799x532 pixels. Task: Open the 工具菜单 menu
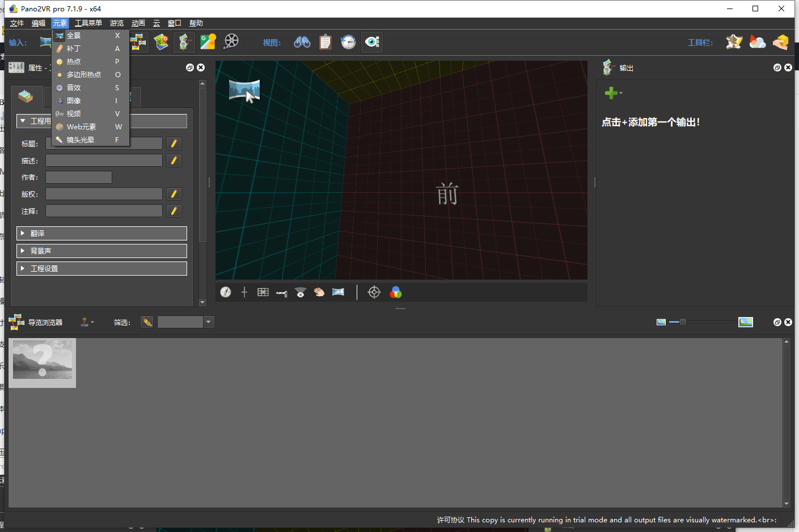88,23
